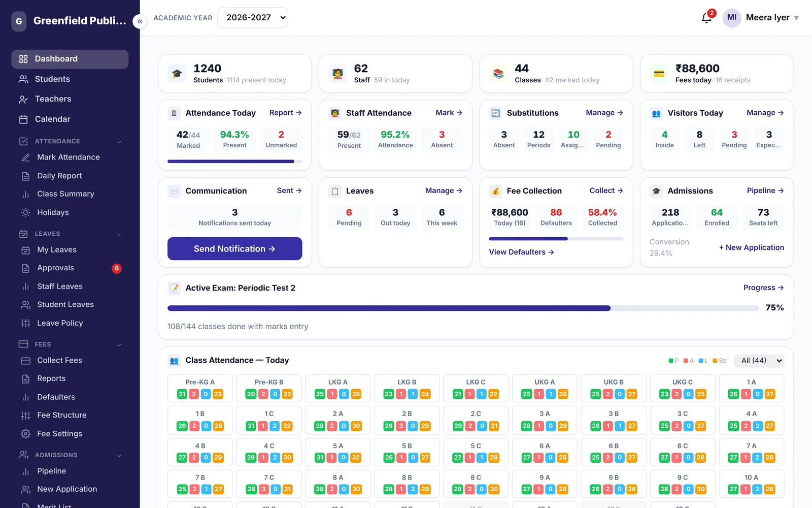
Task: Click the Collect Fees card icon in sidebar
Action: (25, 361)
